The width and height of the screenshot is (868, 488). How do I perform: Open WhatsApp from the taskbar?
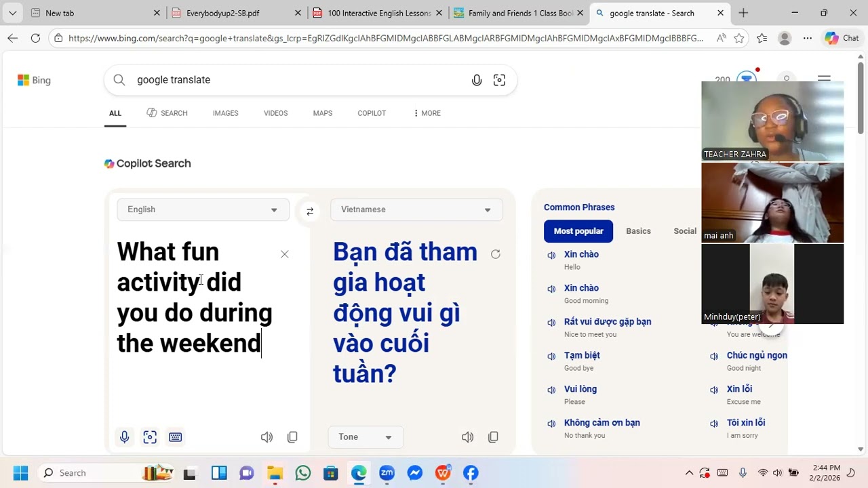click(x=303, y=473)
